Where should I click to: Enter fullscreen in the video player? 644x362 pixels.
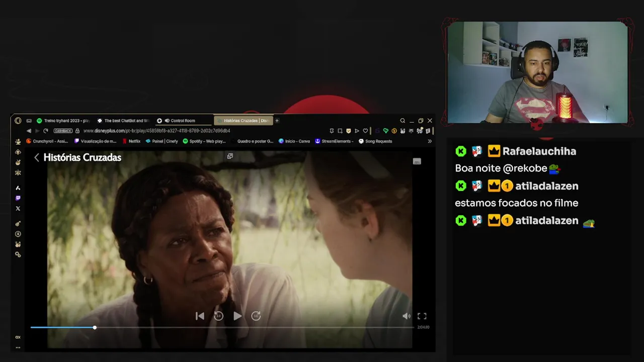pyautogui.click(x=422, y=316)
